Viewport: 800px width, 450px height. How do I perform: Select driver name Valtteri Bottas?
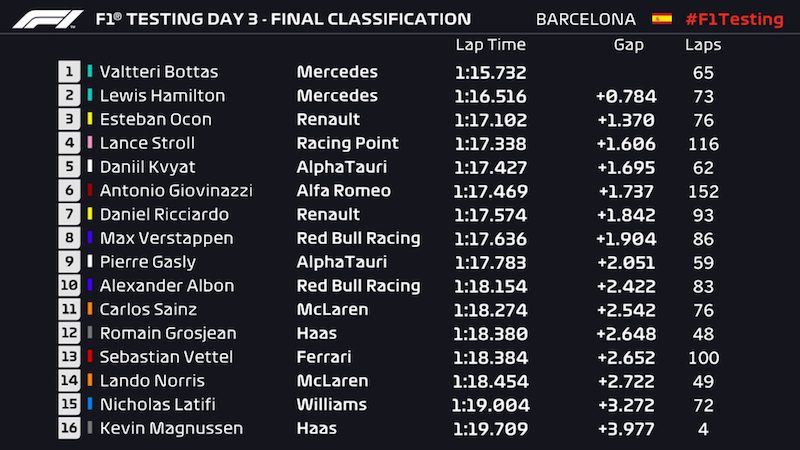[x=159, y=72]
